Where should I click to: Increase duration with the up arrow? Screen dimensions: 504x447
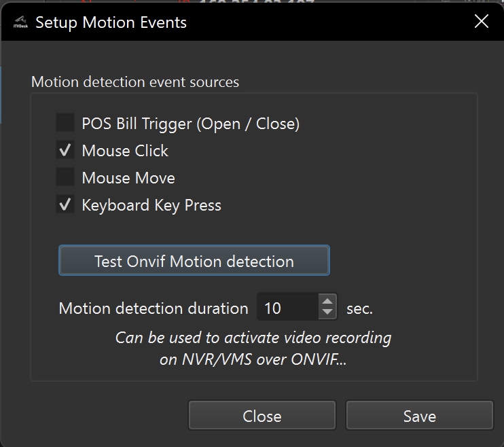(327, 302)
